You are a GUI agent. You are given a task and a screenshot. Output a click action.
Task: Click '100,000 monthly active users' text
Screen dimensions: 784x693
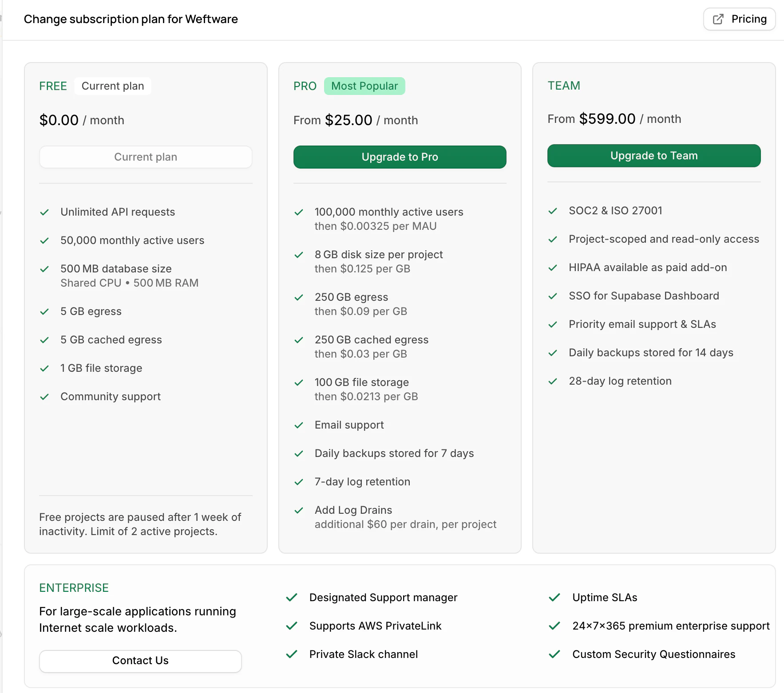[x=389, y=212]
